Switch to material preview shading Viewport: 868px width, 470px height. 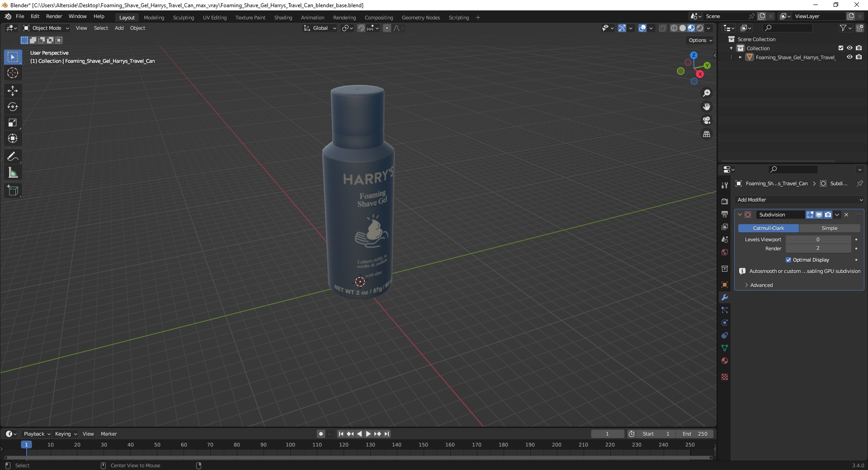click(691, 28)
